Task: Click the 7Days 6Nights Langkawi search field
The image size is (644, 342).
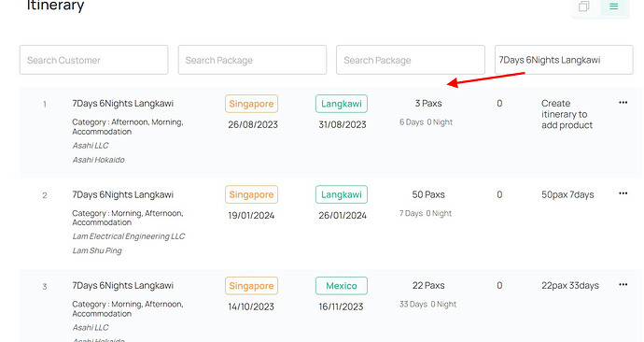Action: 564,60
